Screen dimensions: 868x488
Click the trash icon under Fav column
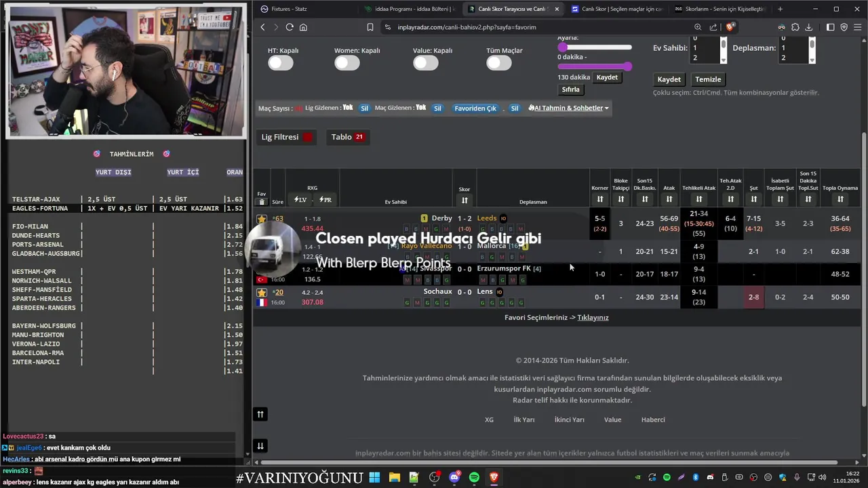coord(262,202)
